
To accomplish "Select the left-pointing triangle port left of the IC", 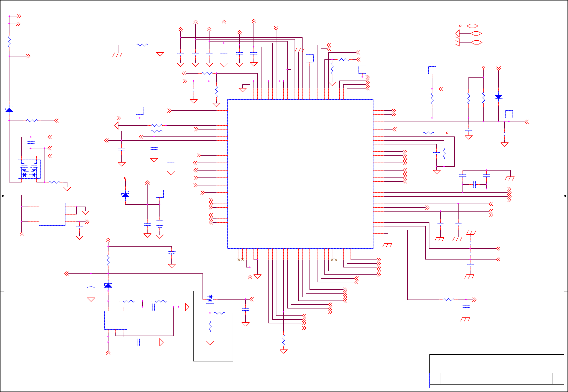I will (x=116, y=126).
